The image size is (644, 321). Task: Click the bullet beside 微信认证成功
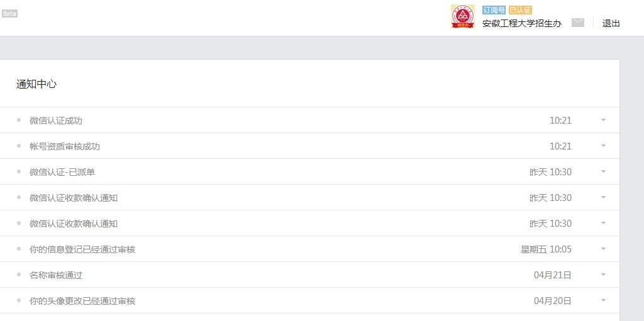point(19,120)
